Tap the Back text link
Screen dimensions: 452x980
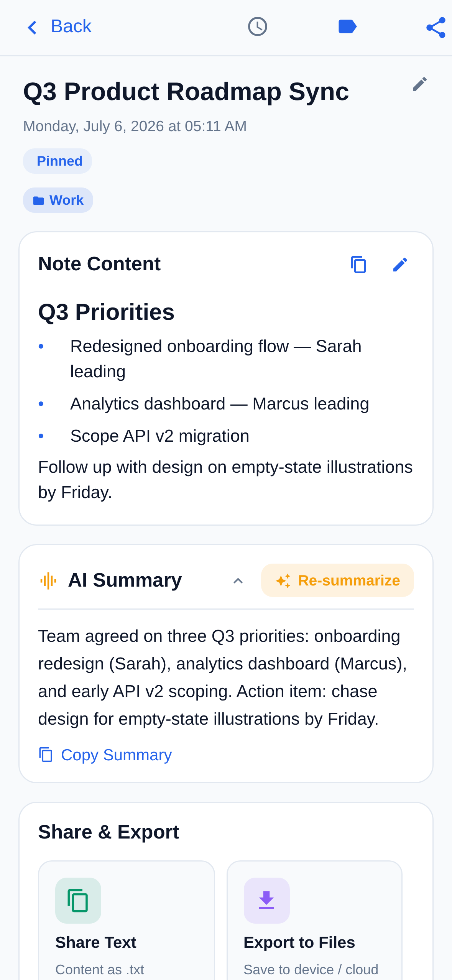(71, 26)
